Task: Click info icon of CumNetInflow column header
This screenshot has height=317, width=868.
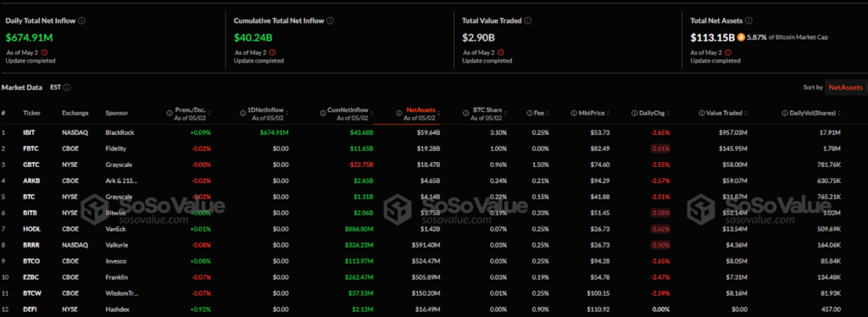Action: click(323, 113)
